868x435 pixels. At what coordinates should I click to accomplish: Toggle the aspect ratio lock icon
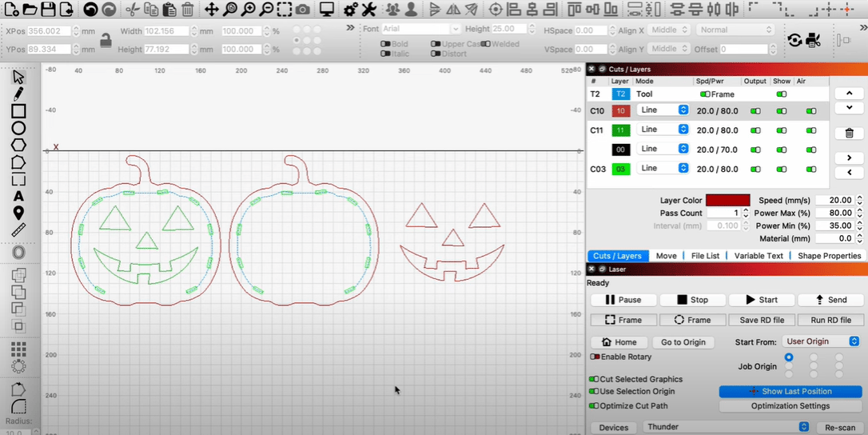coord(106,40)
